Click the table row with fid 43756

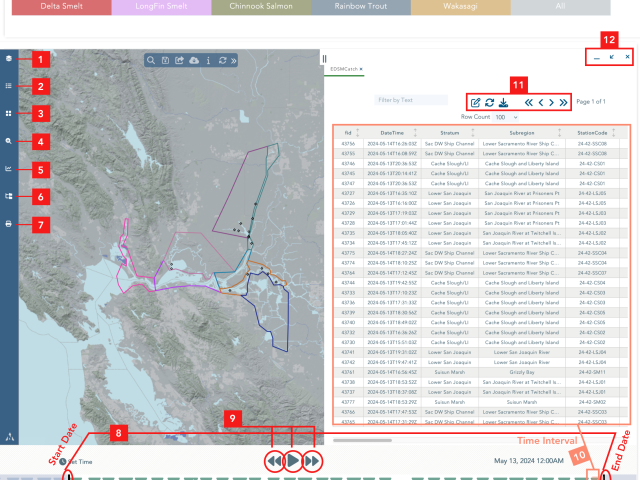point(480,144)
